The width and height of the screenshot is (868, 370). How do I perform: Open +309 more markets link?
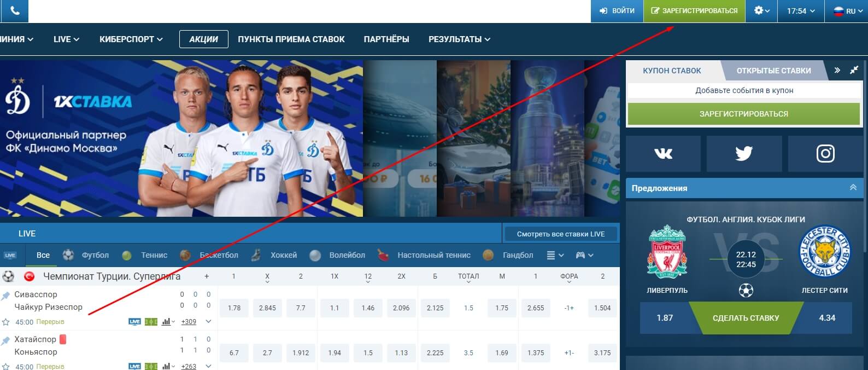(x=189, y=322)
